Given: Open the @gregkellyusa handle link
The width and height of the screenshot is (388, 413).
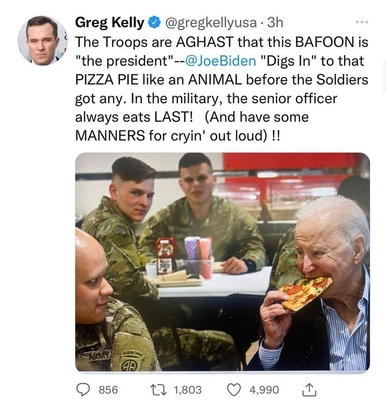Looking at the screenshot, I should click(x=211, y=23).
